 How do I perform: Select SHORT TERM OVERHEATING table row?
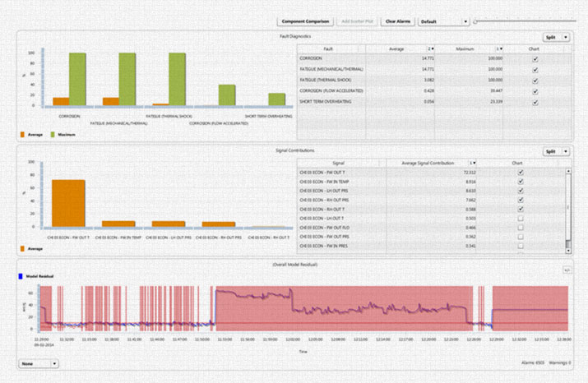(434, 102)
